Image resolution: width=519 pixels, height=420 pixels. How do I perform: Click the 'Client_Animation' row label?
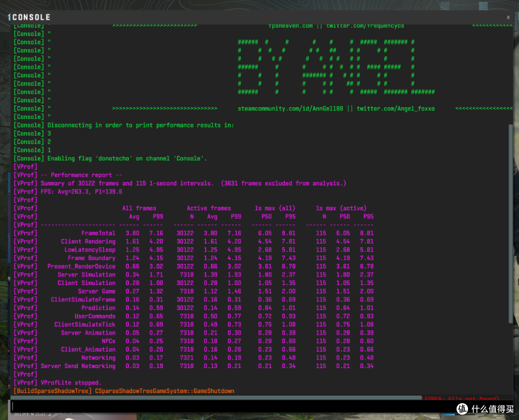tap(88, 349)
